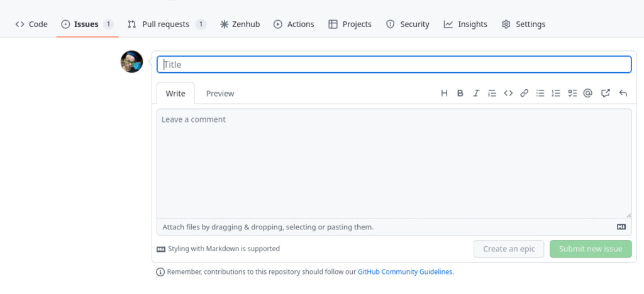This screenshot has height=294, width=644.
Task: Add a link using the chain icon
Action: tap(524, 94)
